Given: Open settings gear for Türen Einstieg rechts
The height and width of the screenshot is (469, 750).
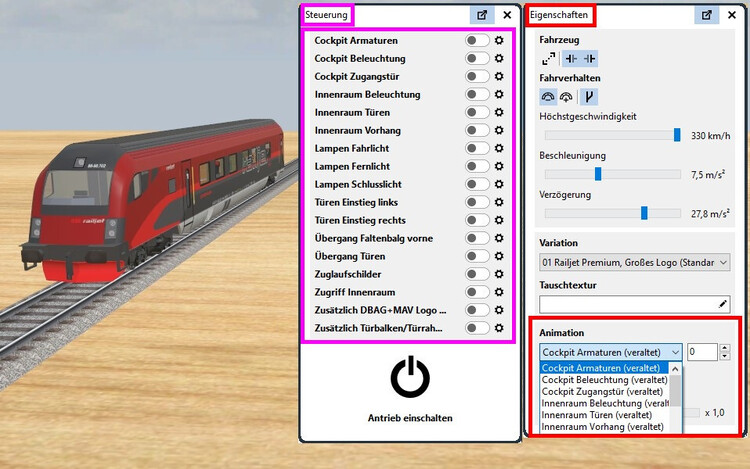Looking at the screenshot, I should 499,220.
